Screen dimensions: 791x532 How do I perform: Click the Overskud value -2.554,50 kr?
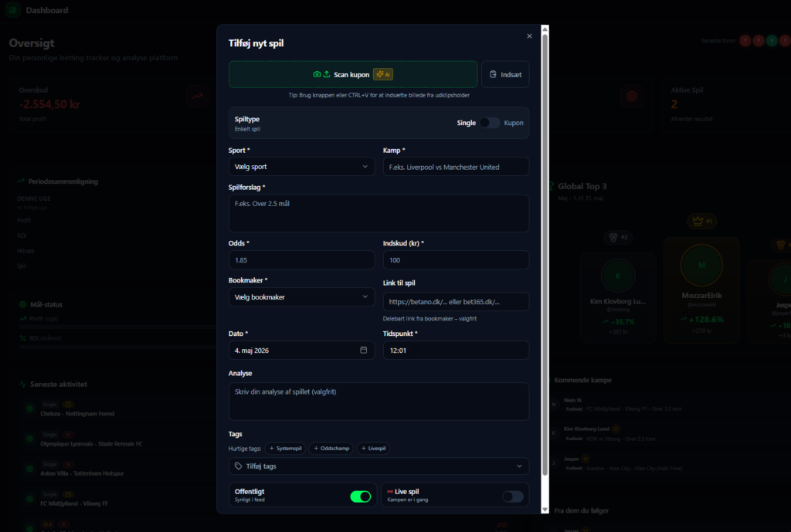49,104
